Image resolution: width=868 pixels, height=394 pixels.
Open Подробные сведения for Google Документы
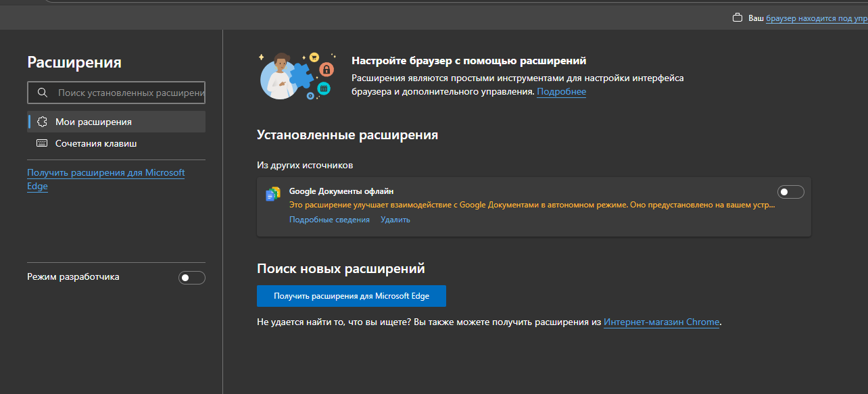(329, 220)
